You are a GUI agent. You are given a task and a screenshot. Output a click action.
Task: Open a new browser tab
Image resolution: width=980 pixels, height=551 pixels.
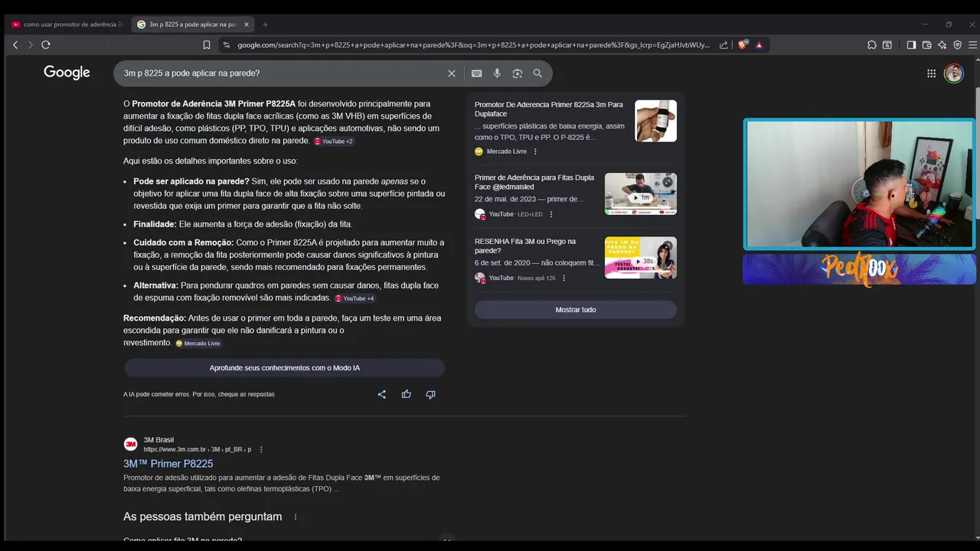point(266,24)
